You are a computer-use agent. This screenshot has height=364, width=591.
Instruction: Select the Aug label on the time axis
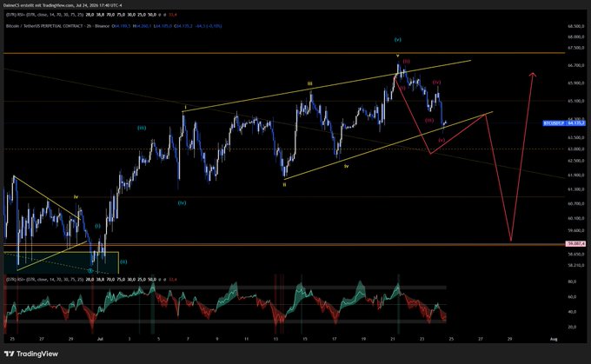(x=554, y=339)
